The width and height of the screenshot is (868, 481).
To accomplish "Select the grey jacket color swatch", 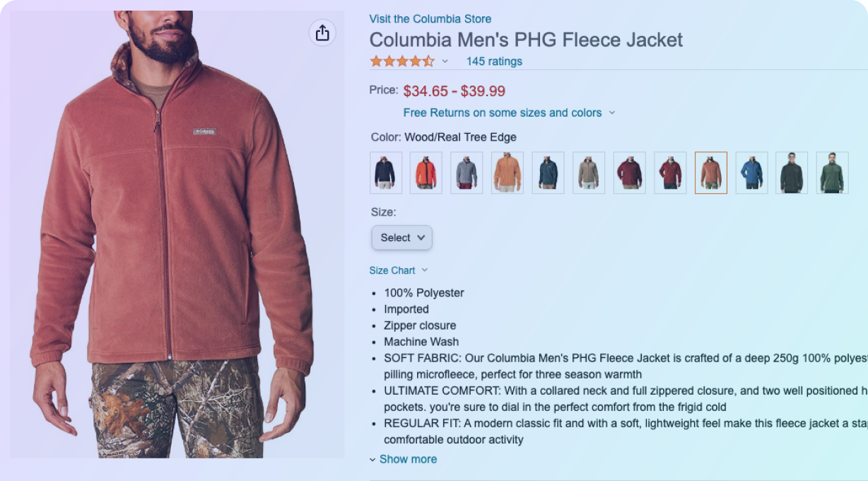I will (467, 173).
